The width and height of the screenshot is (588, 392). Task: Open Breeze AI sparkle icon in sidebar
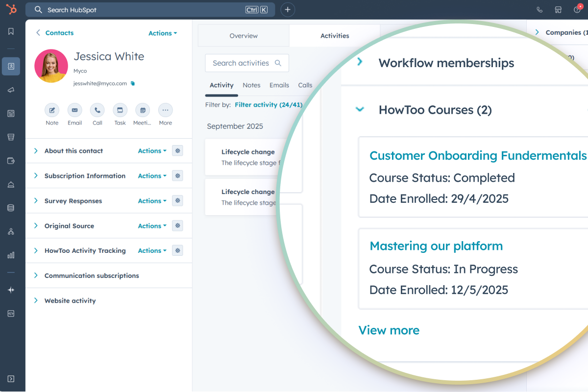tap(11, 290)
